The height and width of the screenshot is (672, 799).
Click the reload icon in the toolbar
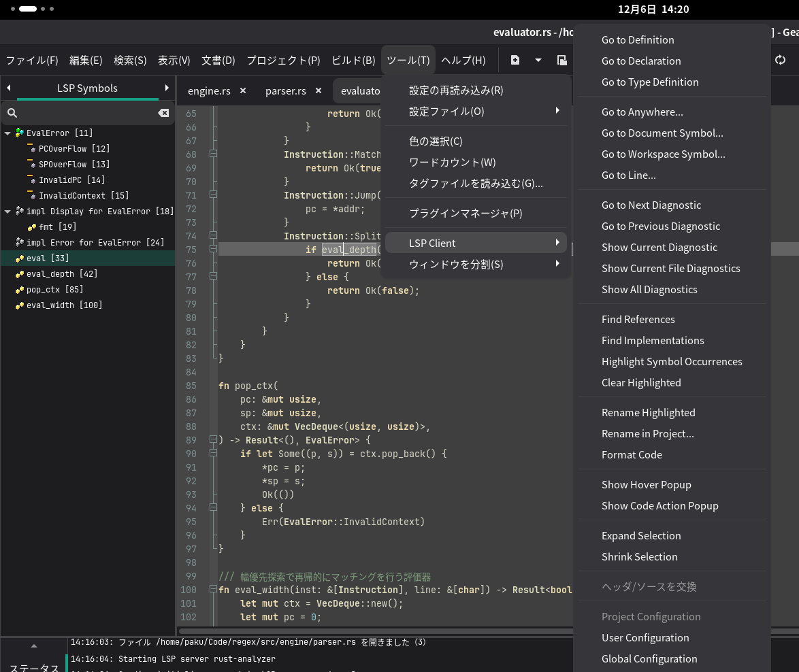(x=780, y=60)
